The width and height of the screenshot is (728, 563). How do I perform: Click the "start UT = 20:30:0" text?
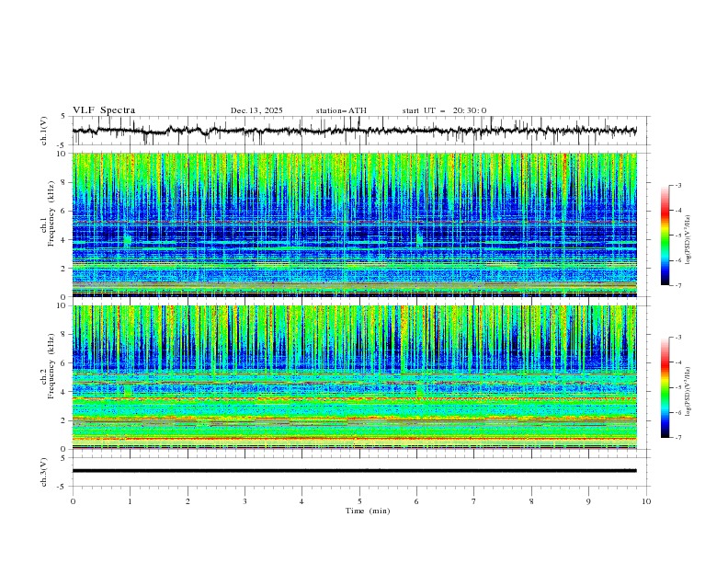(444, 110)
